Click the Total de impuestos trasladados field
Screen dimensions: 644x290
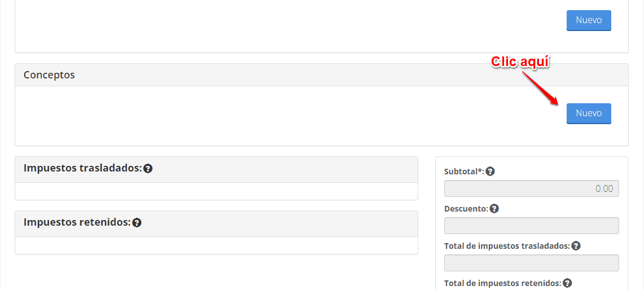(532, 263)
